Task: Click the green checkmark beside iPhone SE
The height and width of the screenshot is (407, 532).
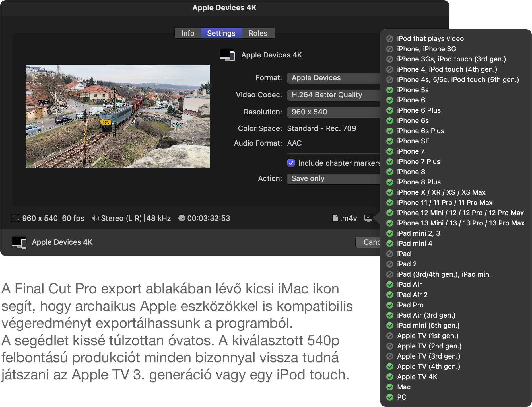Action: (x=390, y=141)
